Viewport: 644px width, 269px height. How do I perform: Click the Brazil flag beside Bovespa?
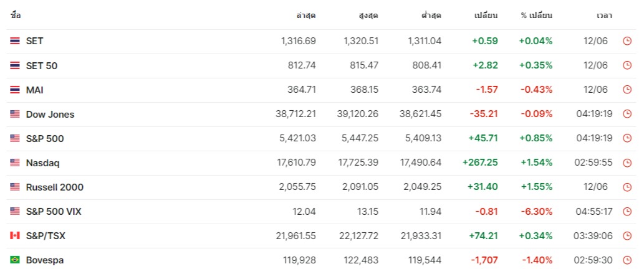pos(15,260)
